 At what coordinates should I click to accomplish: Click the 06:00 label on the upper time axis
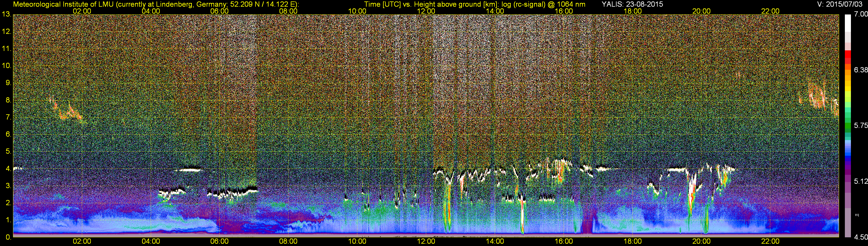pyautogui.click(x=219, y=11)
